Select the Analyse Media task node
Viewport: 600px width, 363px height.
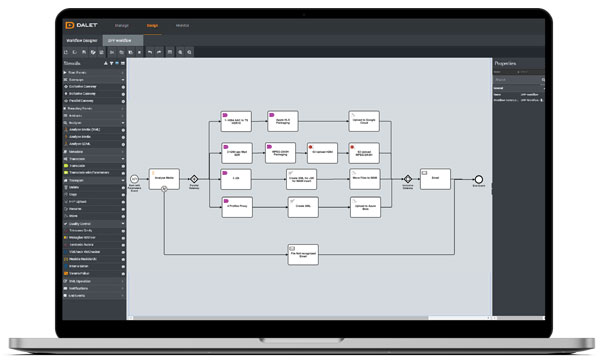tap(164, 179)
